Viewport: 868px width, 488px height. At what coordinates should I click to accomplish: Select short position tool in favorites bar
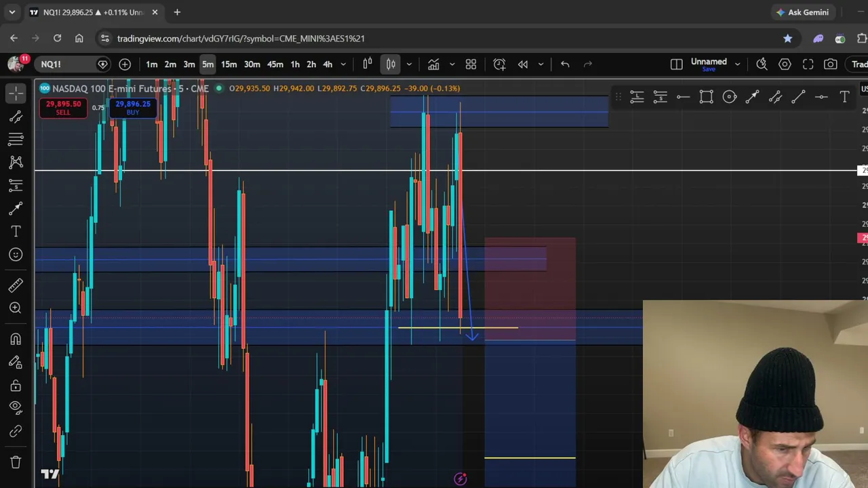(x=660, y=98)
